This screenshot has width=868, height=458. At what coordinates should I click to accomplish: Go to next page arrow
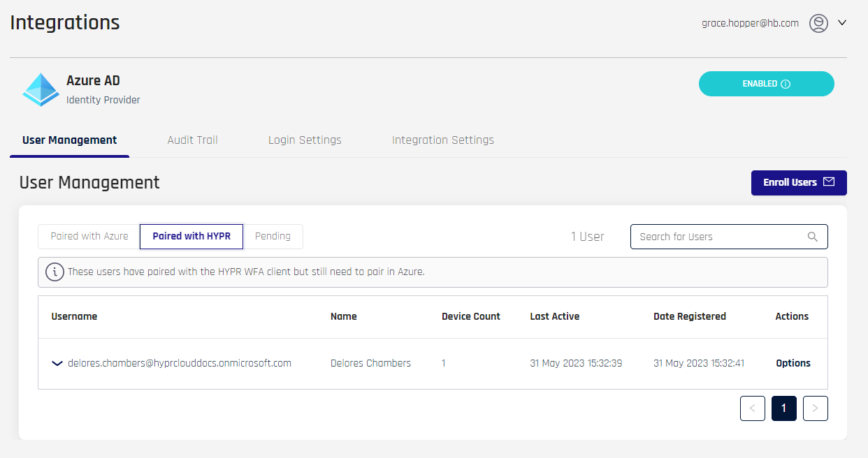pyautogui.click(x=816, y=408)
